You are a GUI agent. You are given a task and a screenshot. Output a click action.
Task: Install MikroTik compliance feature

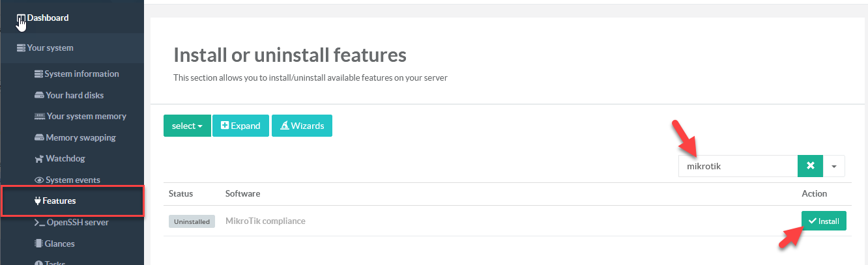(824, 221)
